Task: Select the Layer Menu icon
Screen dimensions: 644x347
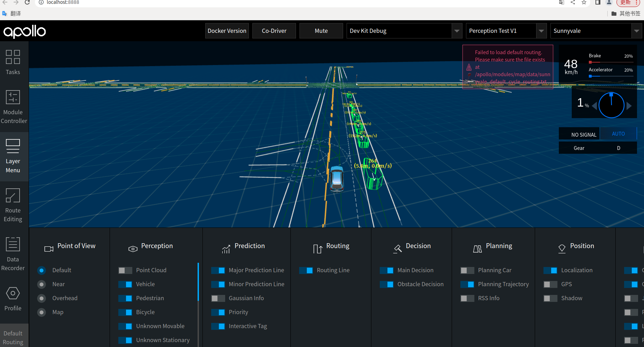Action: click(x=13, y=146)
